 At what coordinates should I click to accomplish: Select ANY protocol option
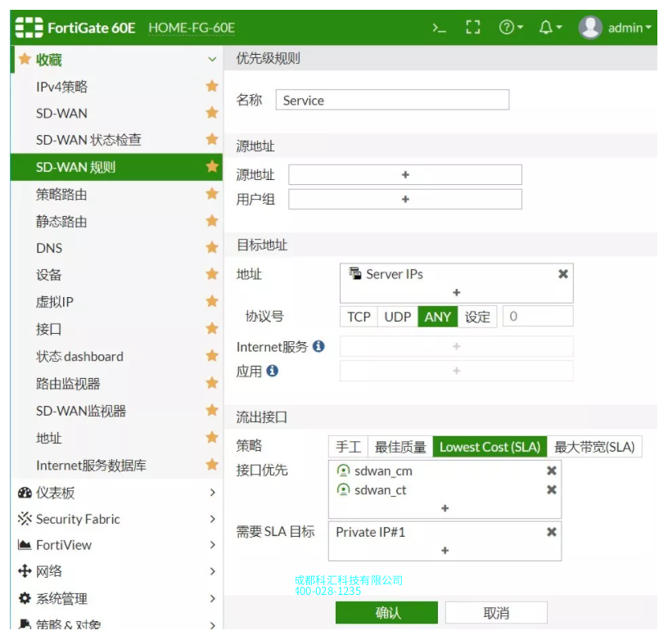(x=437, y=317)
